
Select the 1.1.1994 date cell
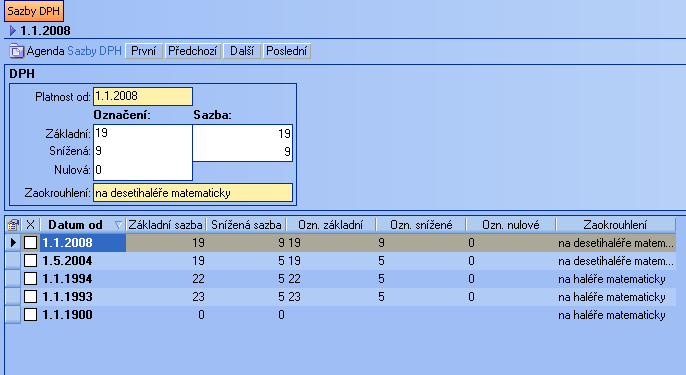83,279
